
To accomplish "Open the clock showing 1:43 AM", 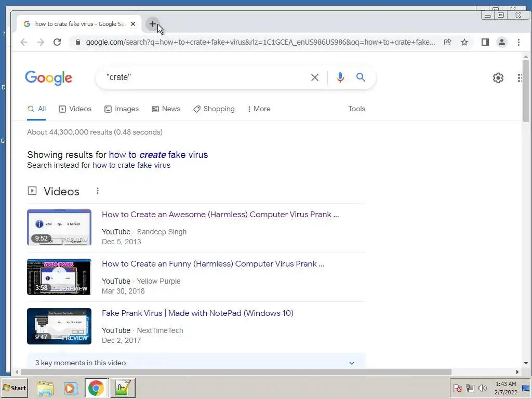I will point(506,388).
